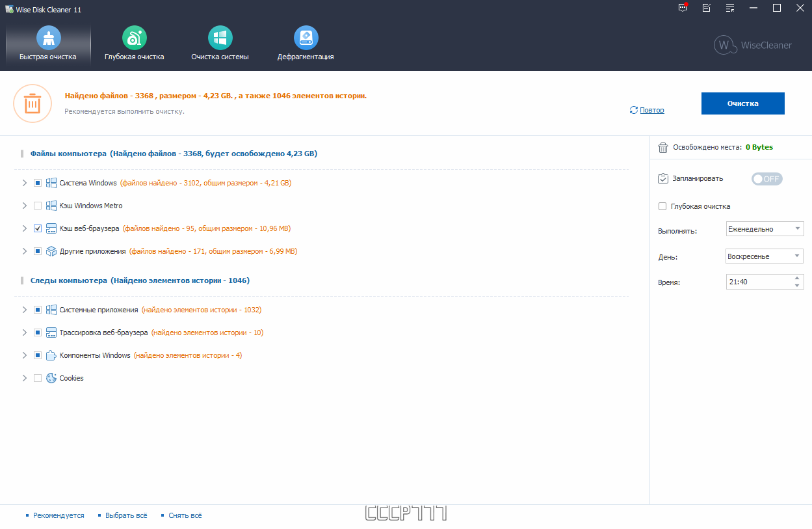Click the Wise Disk Cleaner app icon

(x=9, y=10)
